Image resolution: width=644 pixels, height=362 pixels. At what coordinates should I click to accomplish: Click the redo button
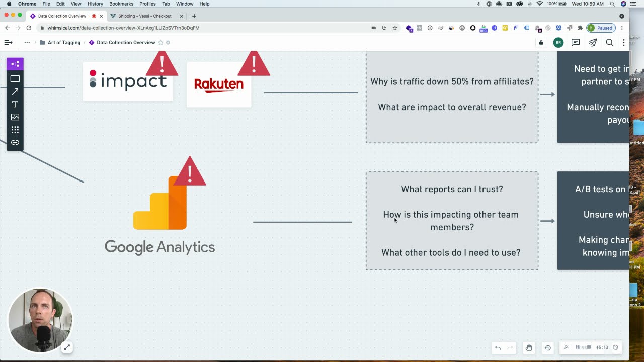click(x=510, y=347)
